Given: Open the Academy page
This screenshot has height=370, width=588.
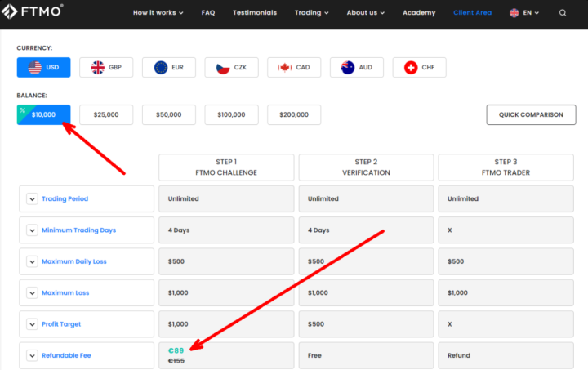Looking at the screenshot, I should point(419,13).
